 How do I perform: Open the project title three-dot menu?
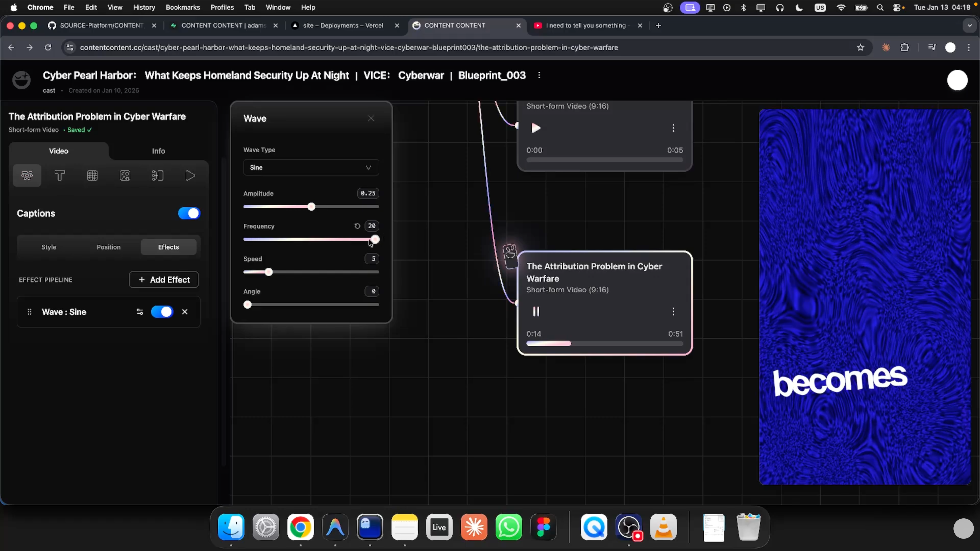539,75
